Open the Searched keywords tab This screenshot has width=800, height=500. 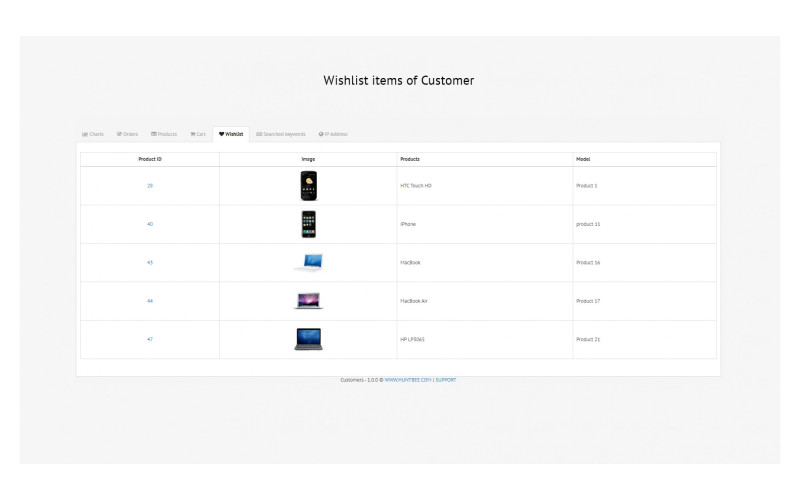(281, 134)
